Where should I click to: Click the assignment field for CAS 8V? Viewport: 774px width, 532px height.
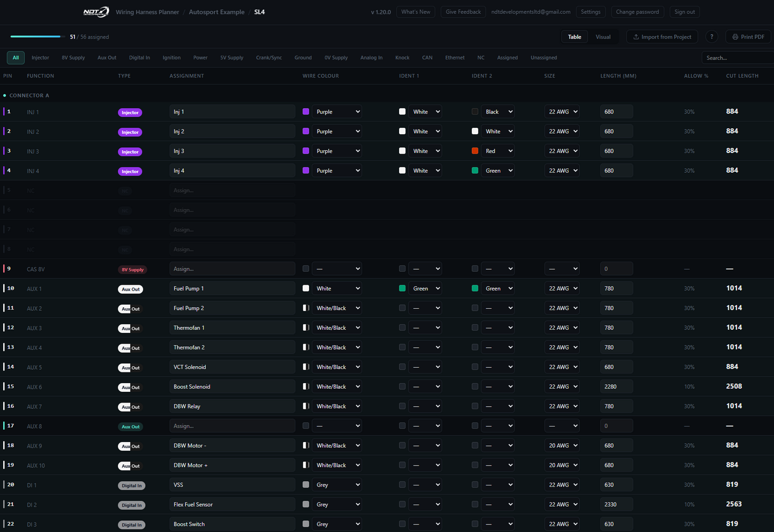232,269
